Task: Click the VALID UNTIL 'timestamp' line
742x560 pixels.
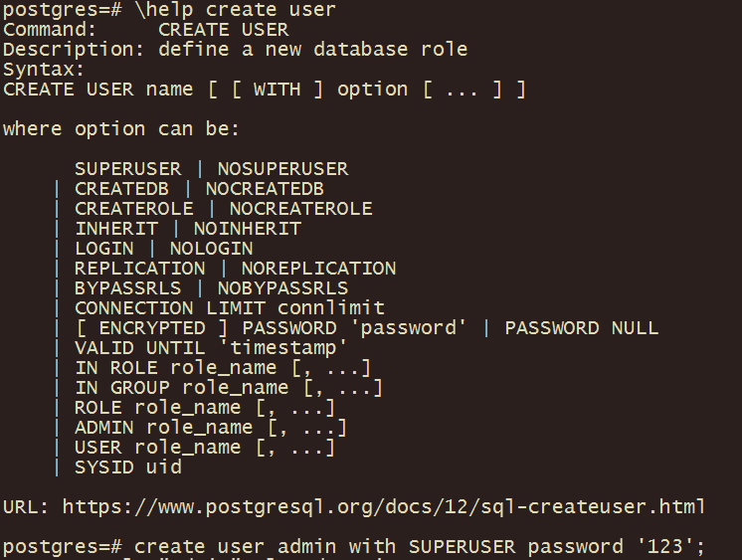Action: (x=211, y=348)
